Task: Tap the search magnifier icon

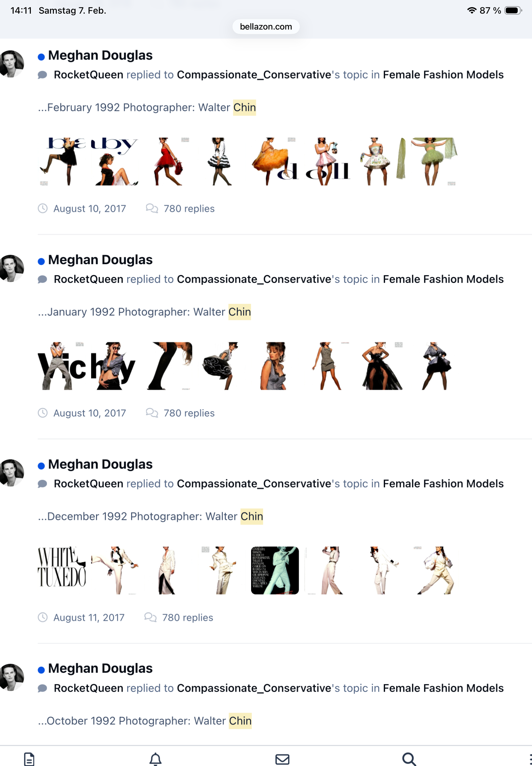Action: pyautogui.click(x=409, y=759)
